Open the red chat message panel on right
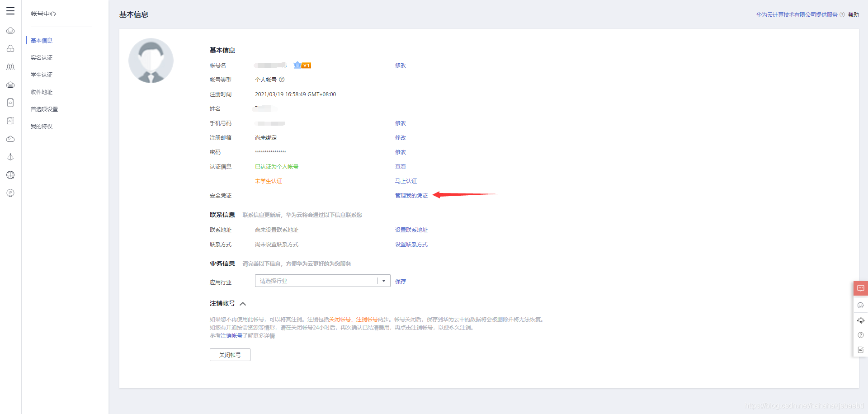The width and height of the screenshot is (868, 414). [861, 288]
